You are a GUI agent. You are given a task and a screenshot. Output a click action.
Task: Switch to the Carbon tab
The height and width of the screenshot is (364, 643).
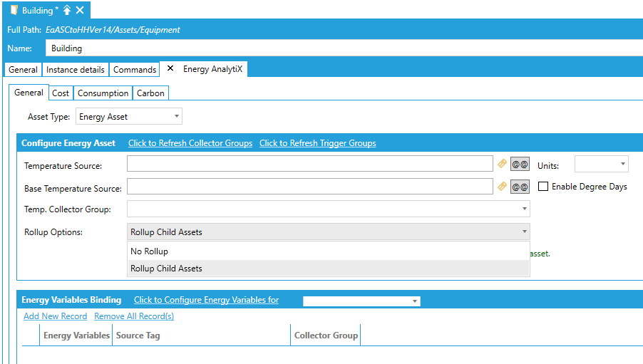(150, 93)
